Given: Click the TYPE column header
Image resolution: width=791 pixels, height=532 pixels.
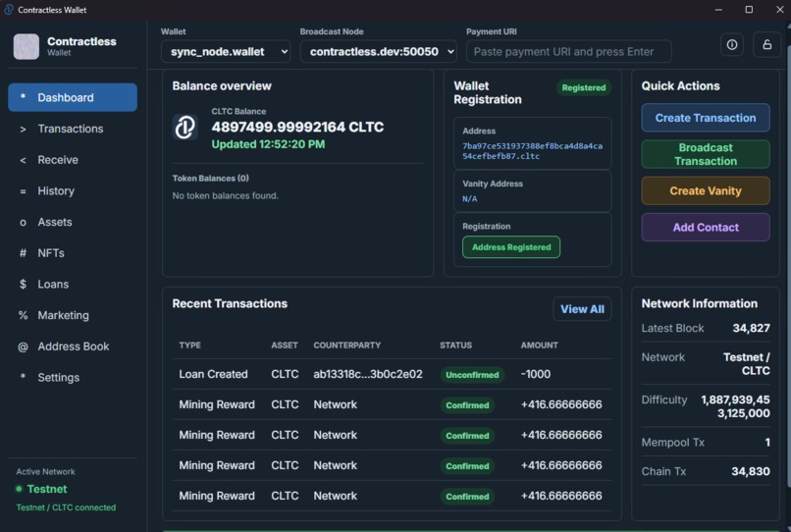Looking at the screenshot, I should click(x=189, y=346).
